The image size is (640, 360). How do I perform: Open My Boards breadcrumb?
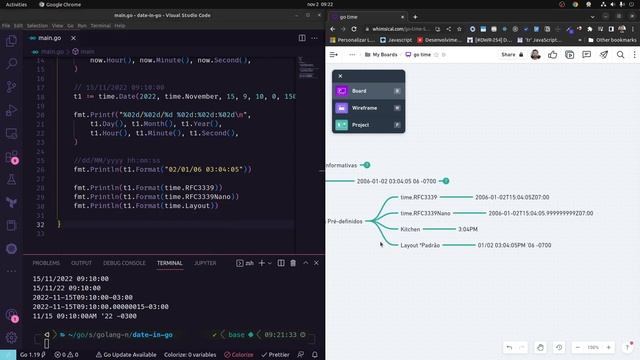(x=381, y=55)
